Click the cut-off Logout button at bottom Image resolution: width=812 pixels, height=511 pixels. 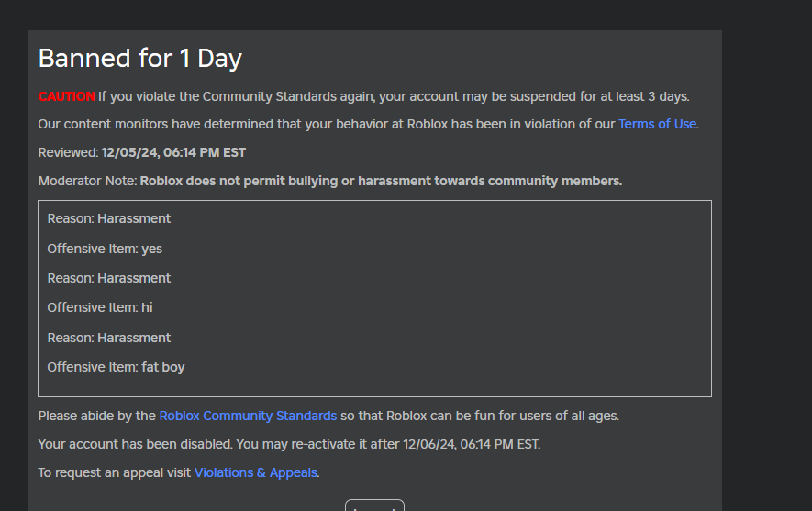click(374, 505)
